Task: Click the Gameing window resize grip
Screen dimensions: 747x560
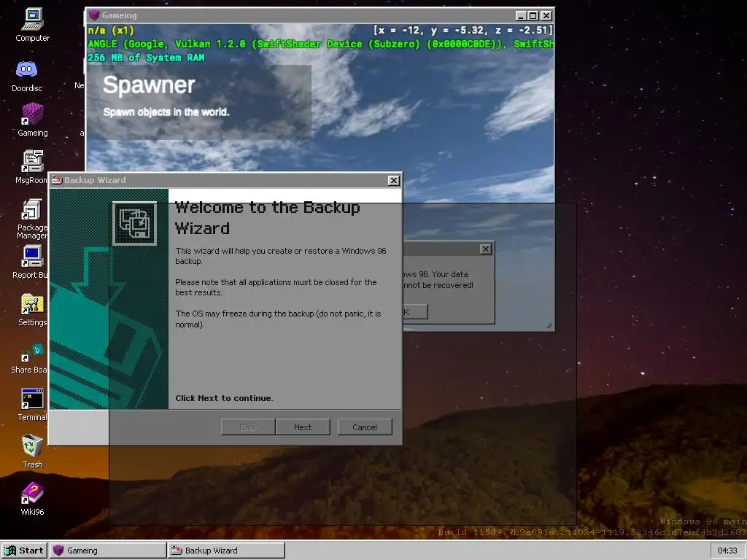Action: click(x=549, y=326)
